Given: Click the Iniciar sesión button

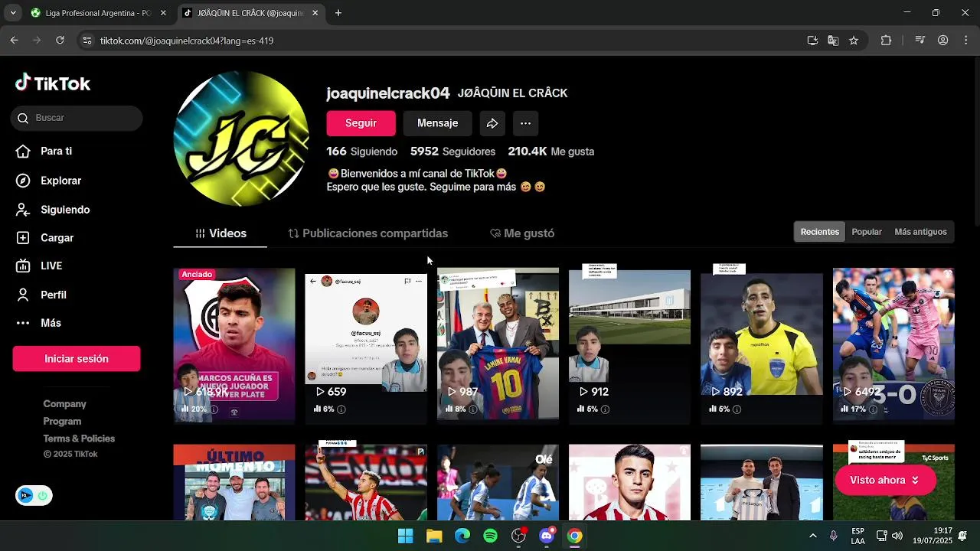Looking at the screenshot, I should pyautogui.click(x=77, y=359).
